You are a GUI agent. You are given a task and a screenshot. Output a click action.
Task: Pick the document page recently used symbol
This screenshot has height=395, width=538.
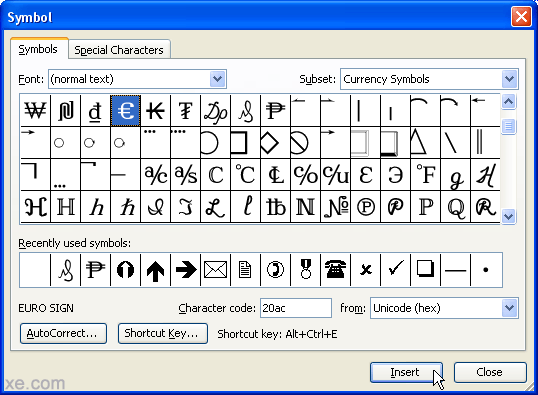click(246, 270)
